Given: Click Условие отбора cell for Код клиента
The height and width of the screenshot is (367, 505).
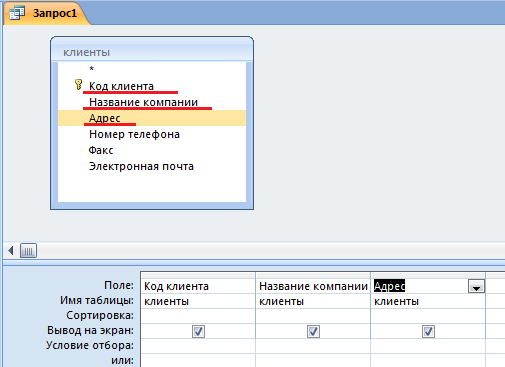Looking at the screenshot, I should coord(198,346).
